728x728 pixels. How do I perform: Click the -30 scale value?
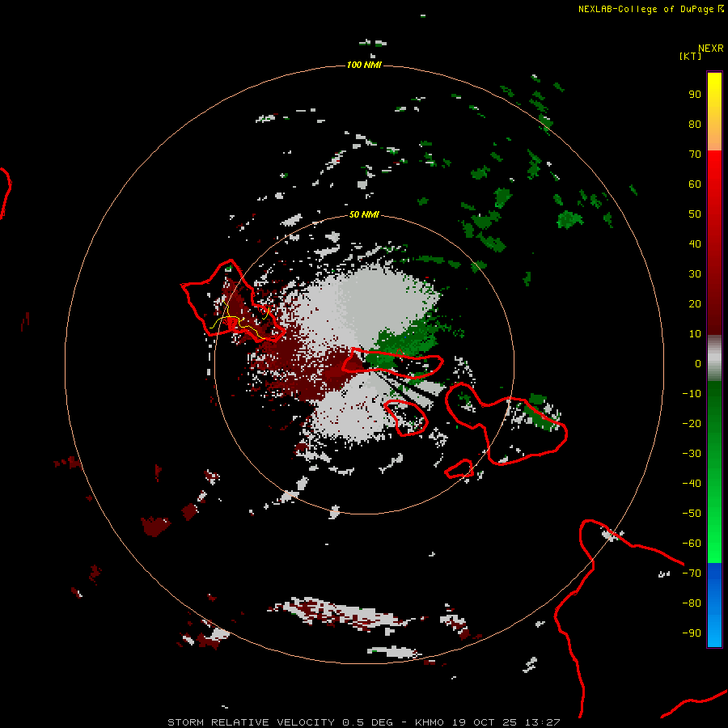[x=692, y=454]
